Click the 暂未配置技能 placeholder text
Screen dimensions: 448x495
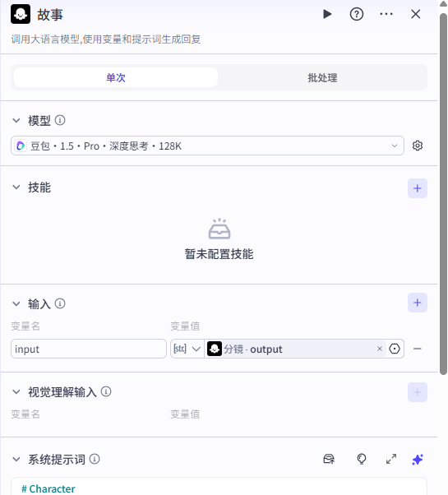(219, 254)
